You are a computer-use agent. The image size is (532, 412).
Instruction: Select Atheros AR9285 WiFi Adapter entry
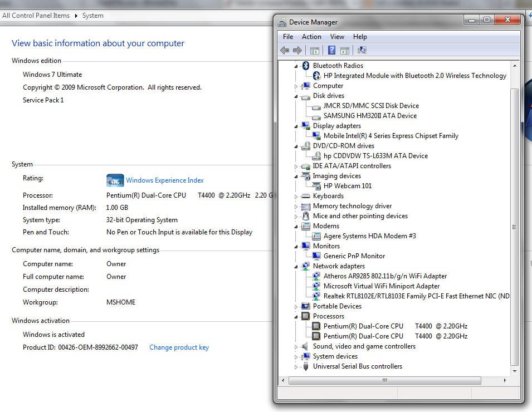click(385, 276)
